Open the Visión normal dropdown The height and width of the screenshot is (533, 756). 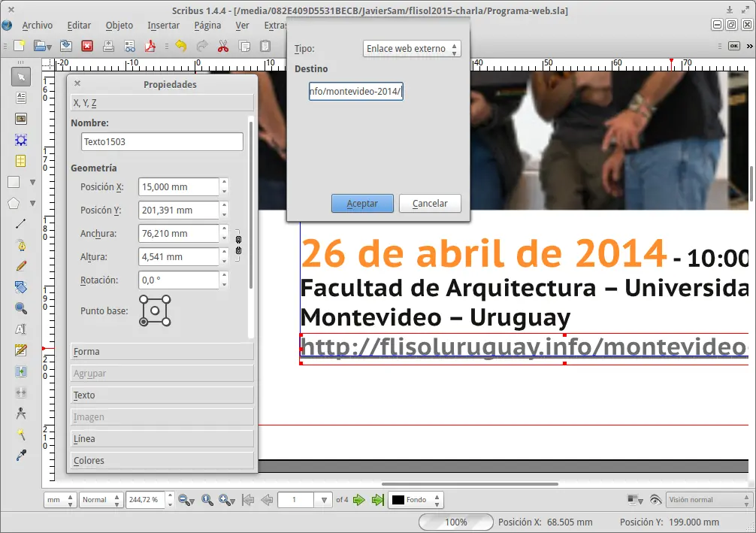point(709,500)
